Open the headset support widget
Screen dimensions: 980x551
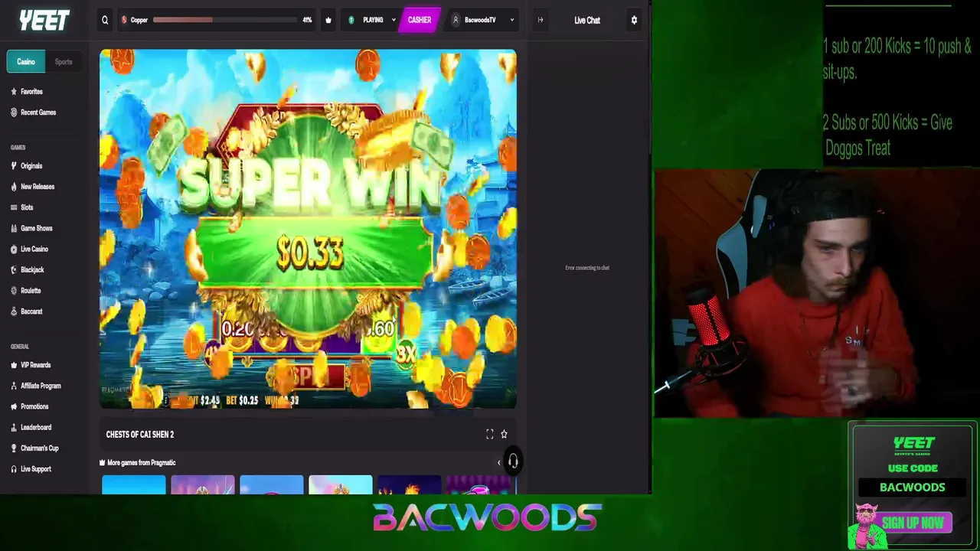[x=513, y=461]
